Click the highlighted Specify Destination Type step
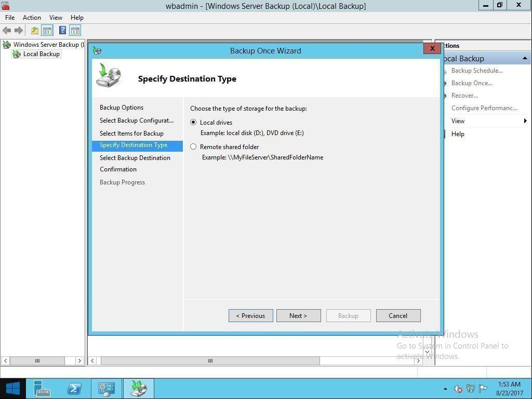 [x=137, y=145]
